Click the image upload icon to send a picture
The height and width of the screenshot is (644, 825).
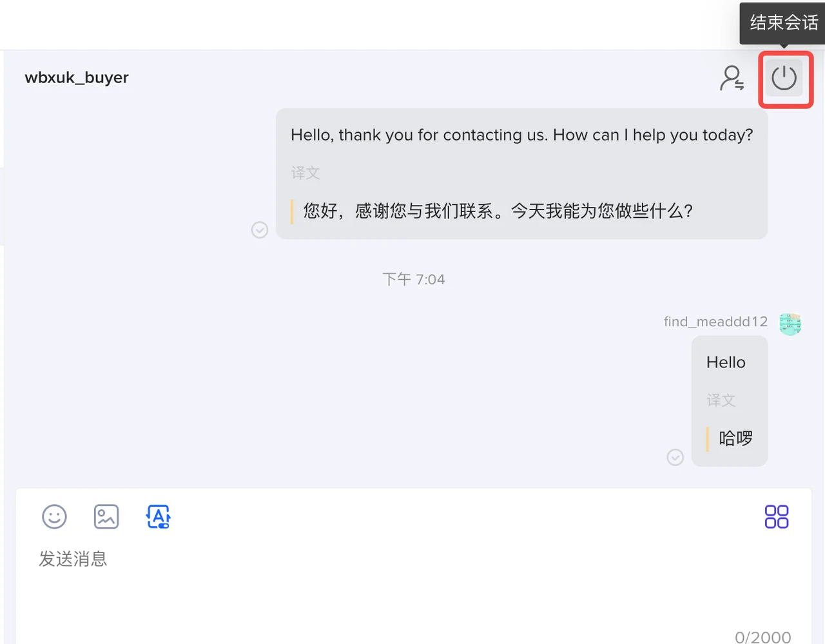[106, 516]
